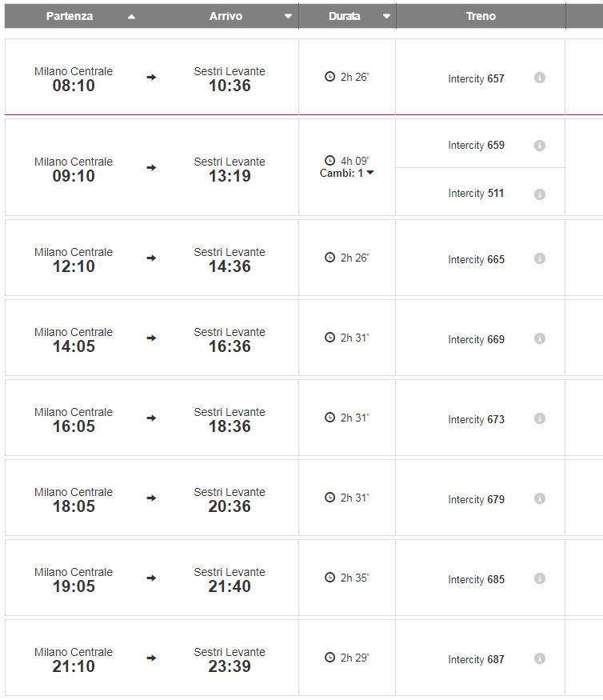603x700 pixels.
Task: Click info icon for Intercity 679
Action: [540, 498]
